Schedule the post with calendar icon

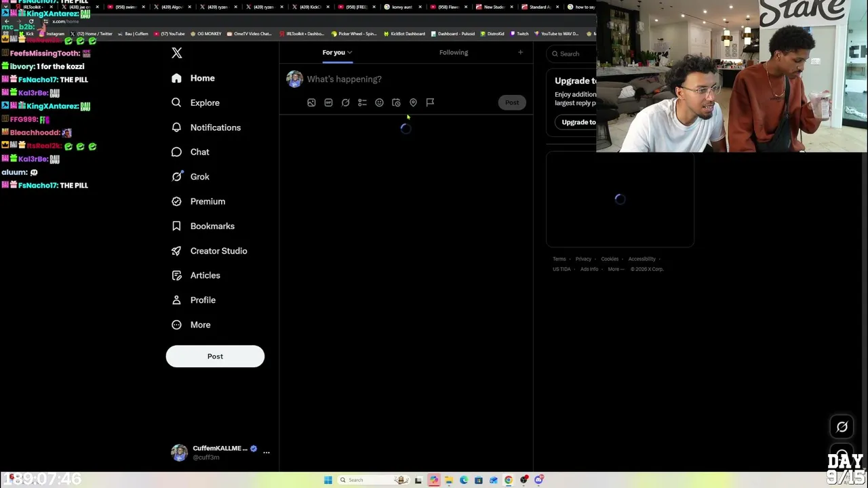(396, 102)
